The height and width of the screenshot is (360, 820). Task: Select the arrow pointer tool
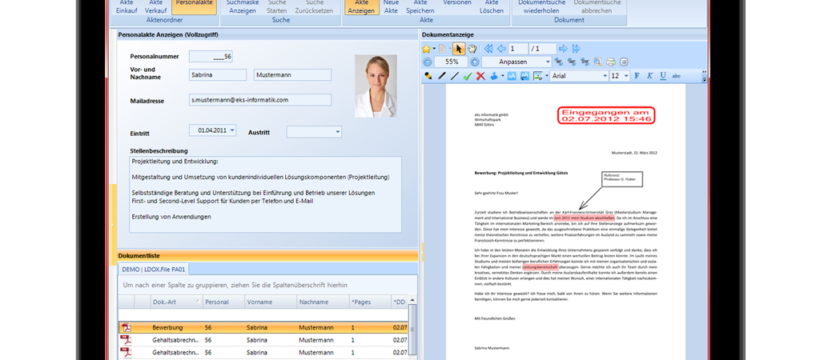[x=459, y=49]
